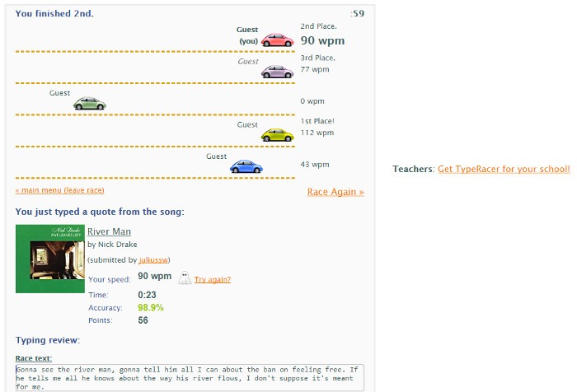Click the Your speed 90 wpm value

click(x=155, y=276)
